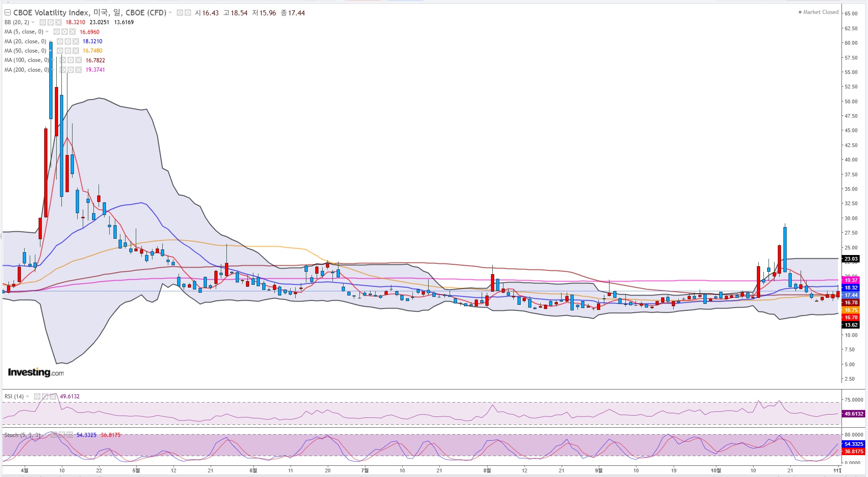Click the 8월 date label on time axis
Viewport: 868px width, 477px height.
tap(487, 470)
